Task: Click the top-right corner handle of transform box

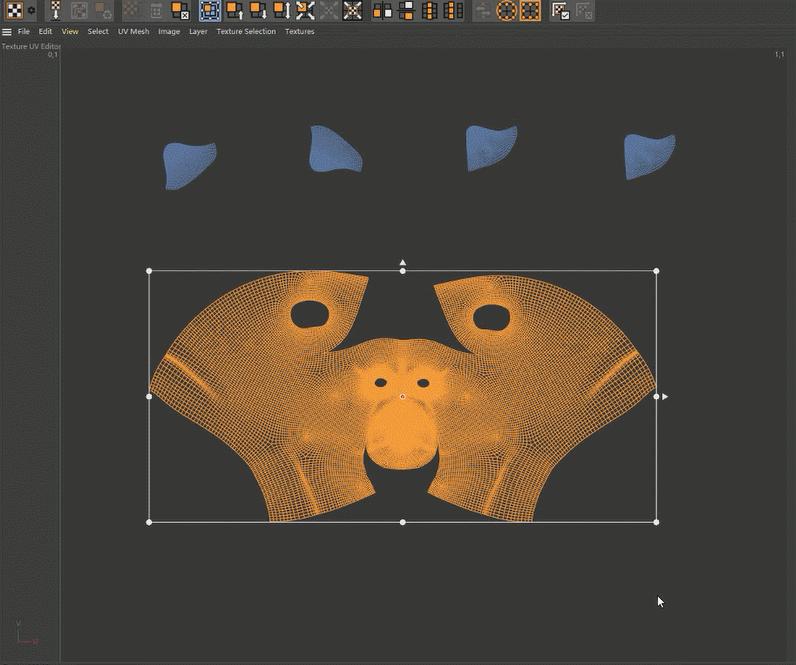Action: coord(656,271)
